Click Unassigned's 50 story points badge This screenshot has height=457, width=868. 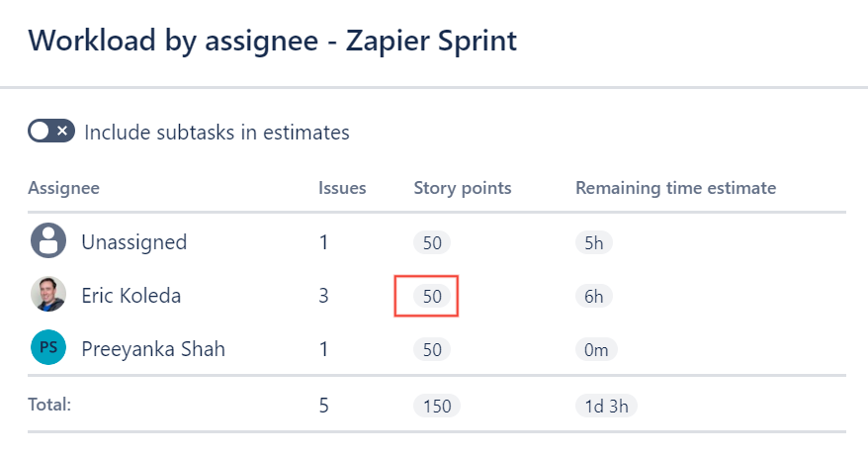pos(432,241)
